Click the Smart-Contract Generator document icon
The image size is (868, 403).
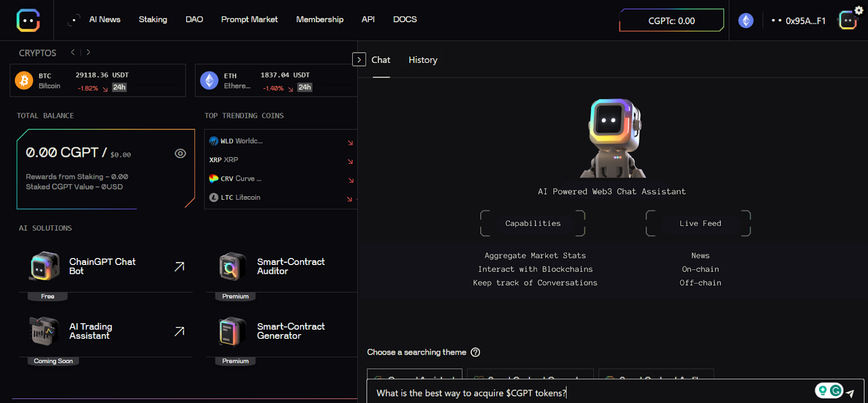click(x=232, y=331)
